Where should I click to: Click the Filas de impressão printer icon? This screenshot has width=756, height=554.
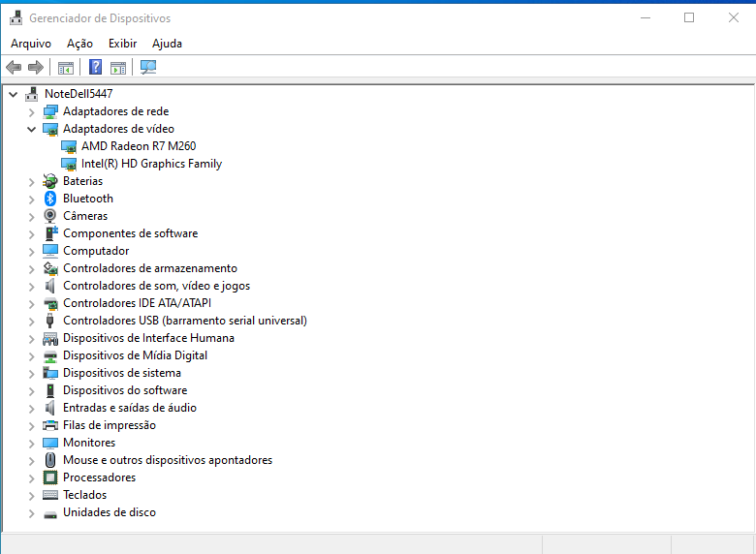click(x=50, y=425)
